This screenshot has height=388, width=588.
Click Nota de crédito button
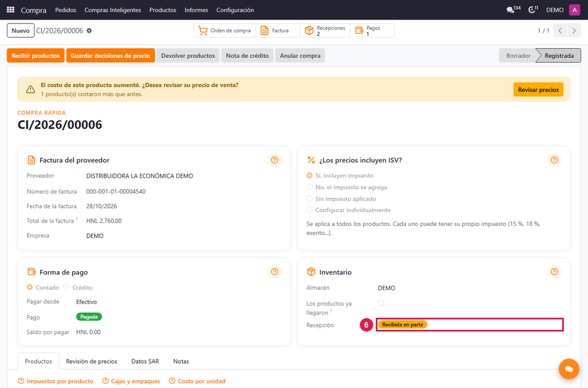(247, 56)
